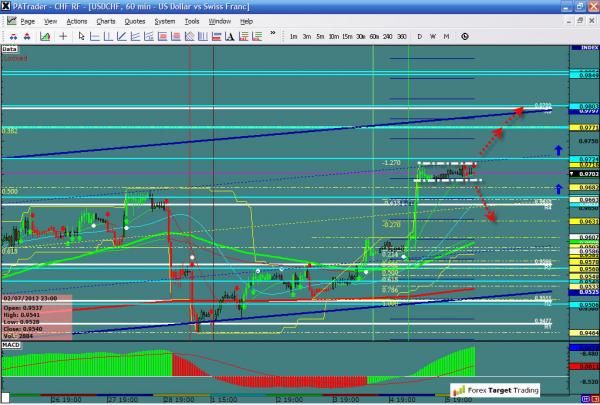
Task: Select the vertical bars cycle tool
Action: pos(203,37)
